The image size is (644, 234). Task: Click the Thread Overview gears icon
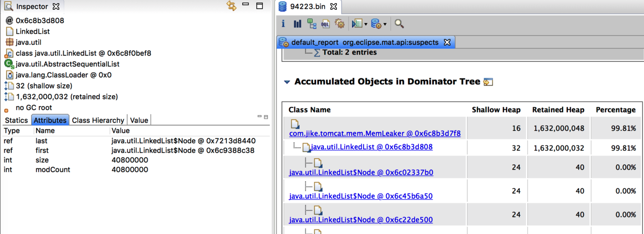tap(340, 24)
